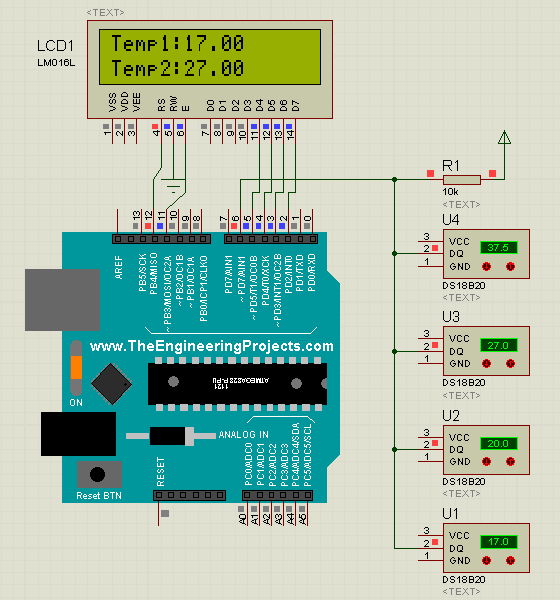Select the ground symbol below LCD
560x600 pixels.
click(x=173, y=186)
